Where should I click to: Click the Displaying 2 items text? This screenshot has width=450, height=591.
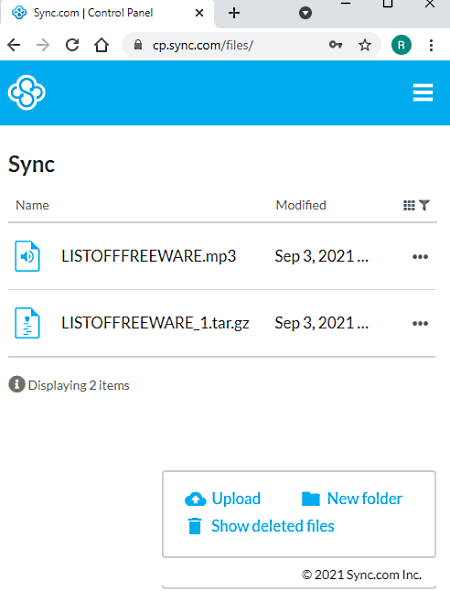coord(79,385)
